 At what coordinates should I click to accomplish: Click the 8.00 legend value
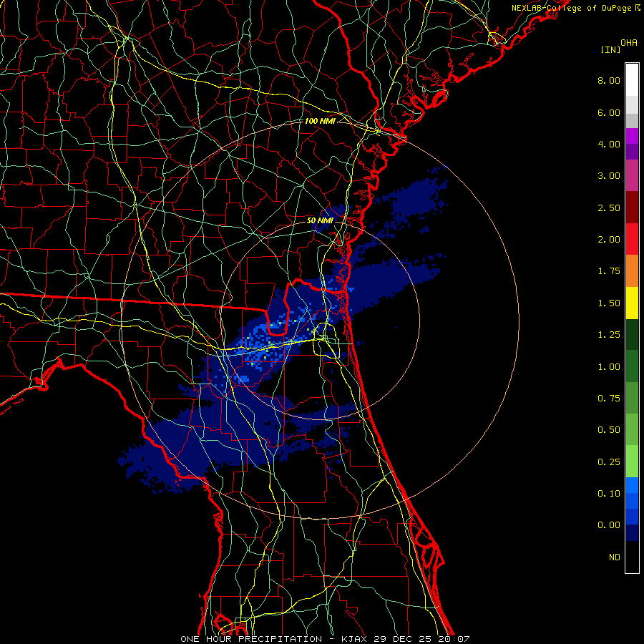click(609, 80)
